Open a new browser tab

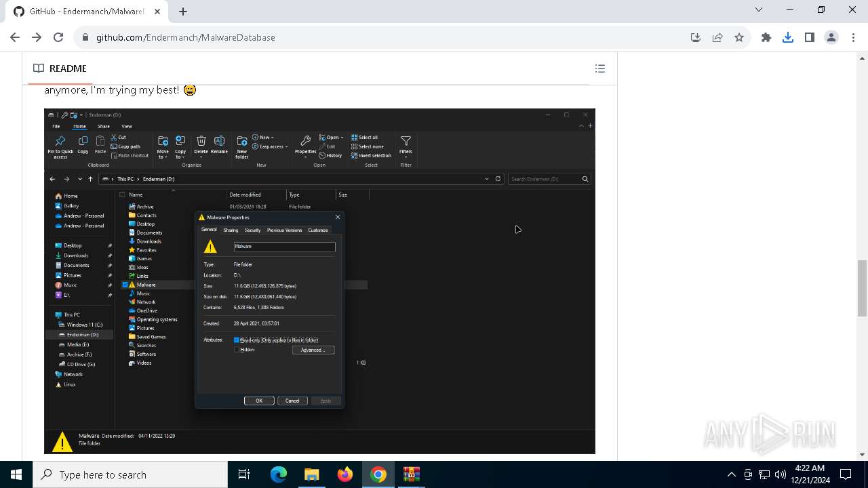click(x=183, y=12)
